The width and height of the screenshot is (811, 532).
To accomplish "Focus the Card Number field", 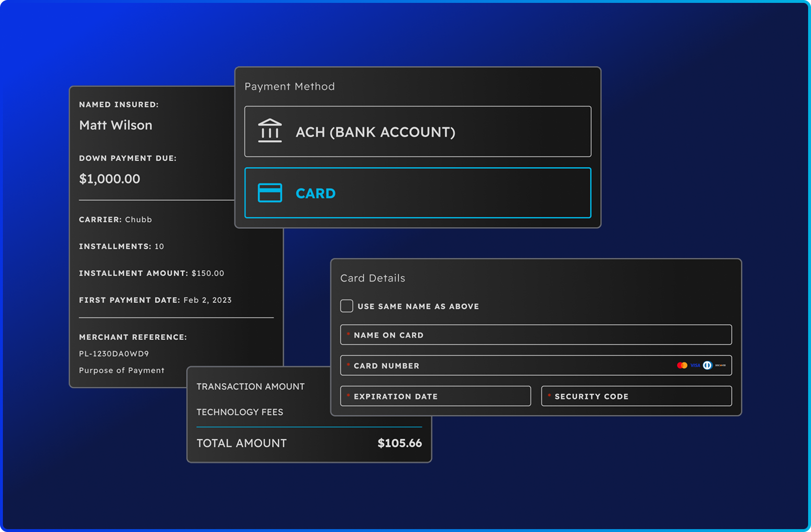I will click(x=536, y=365).
